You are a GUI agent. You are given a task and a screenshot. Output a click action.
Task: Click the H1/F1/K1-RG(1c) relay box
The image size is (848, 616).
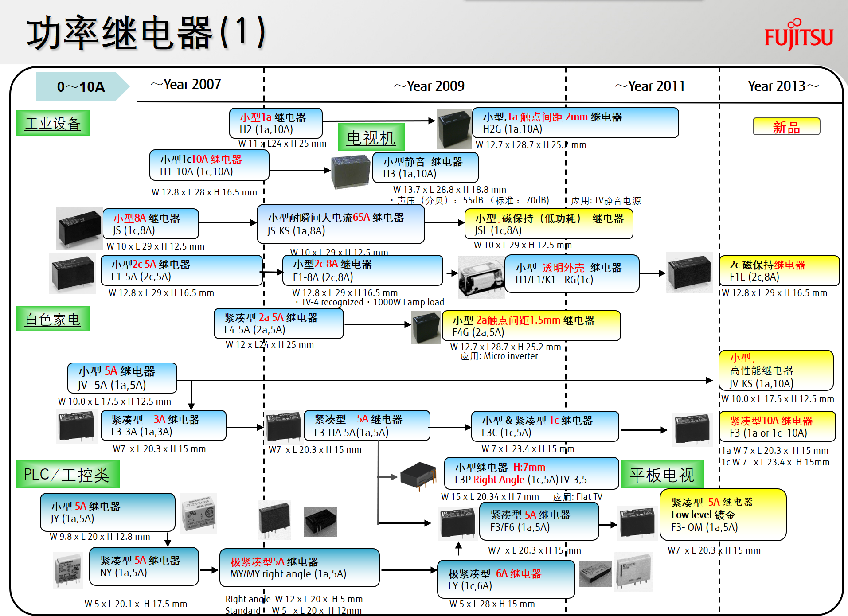(x=572, y=273)
